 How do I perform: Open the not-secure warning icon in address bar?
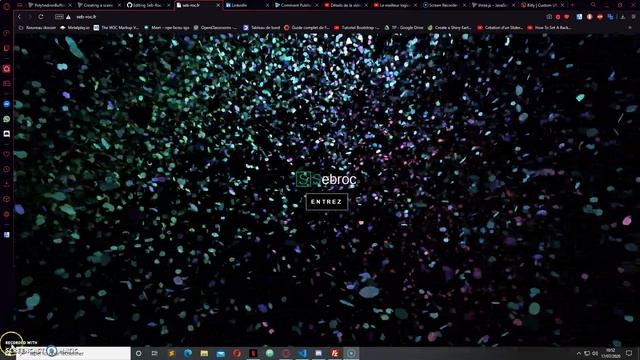68,17
